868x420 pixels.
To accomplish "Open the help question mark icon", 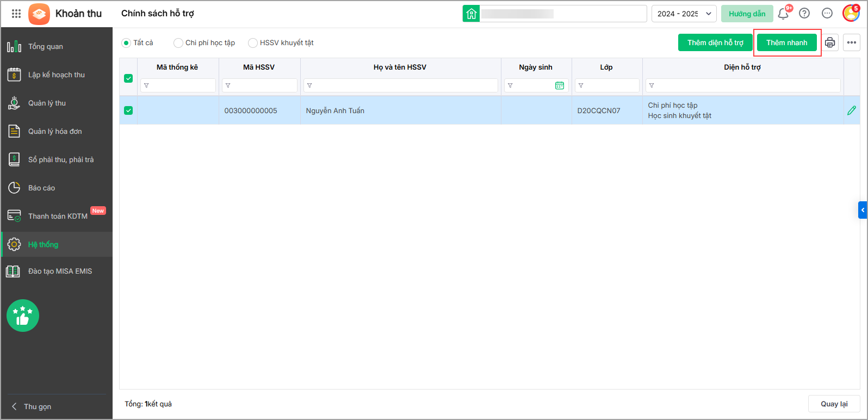I will pos(804,14).
